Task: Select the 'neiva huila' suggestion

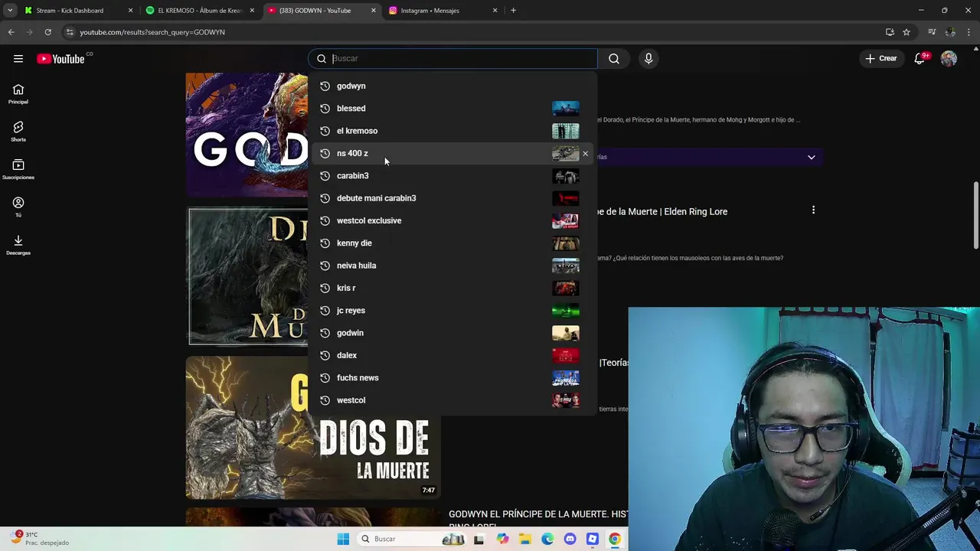Action: [x=452, y=266]
